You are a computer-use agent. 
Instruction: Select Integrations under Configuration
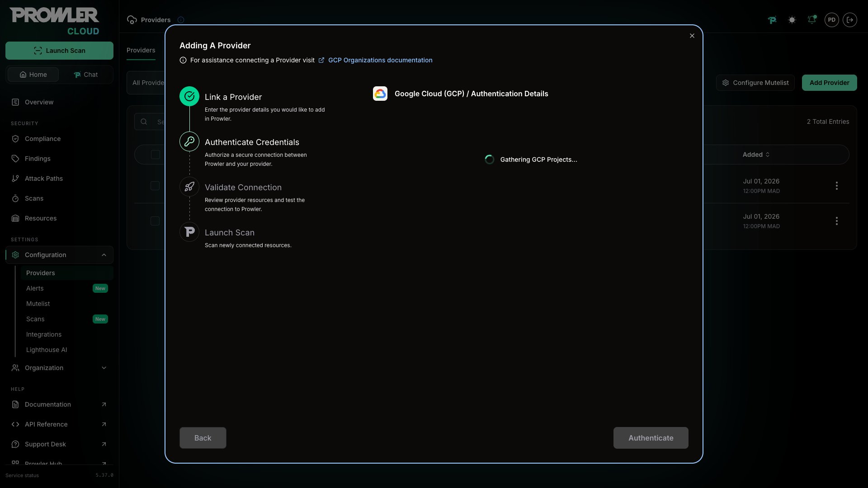point(67,334)
